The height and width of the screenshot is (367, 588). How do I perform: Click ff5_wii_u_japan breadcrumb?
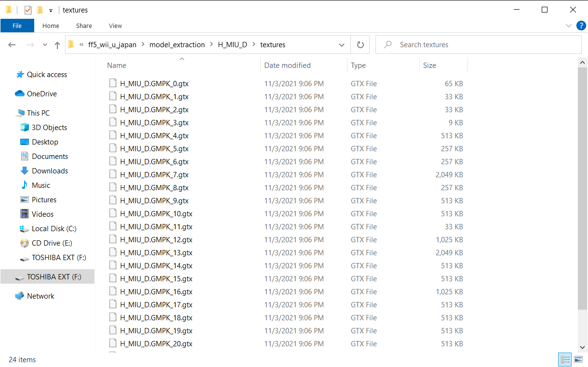tap(112, 45)
